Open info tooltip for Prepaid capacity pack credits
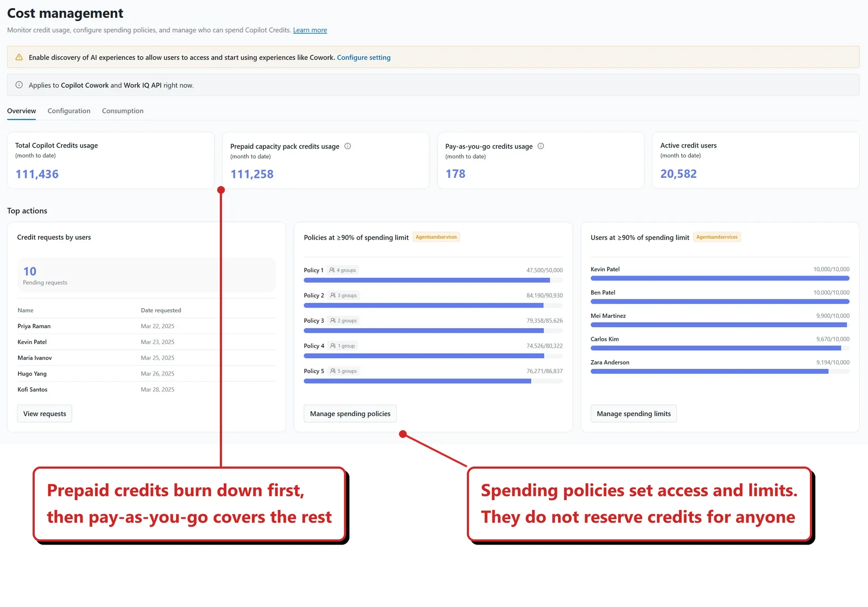Viewport: 868px width, 607px height. click(x=347, y=146)
